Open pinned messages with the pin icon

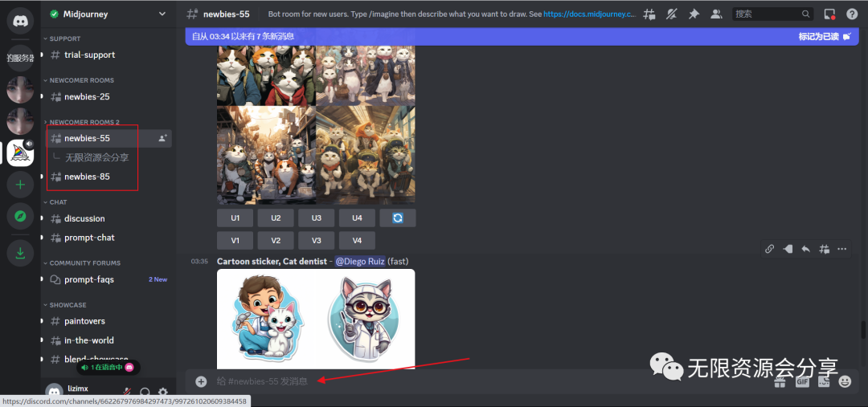tap(694, 14)
